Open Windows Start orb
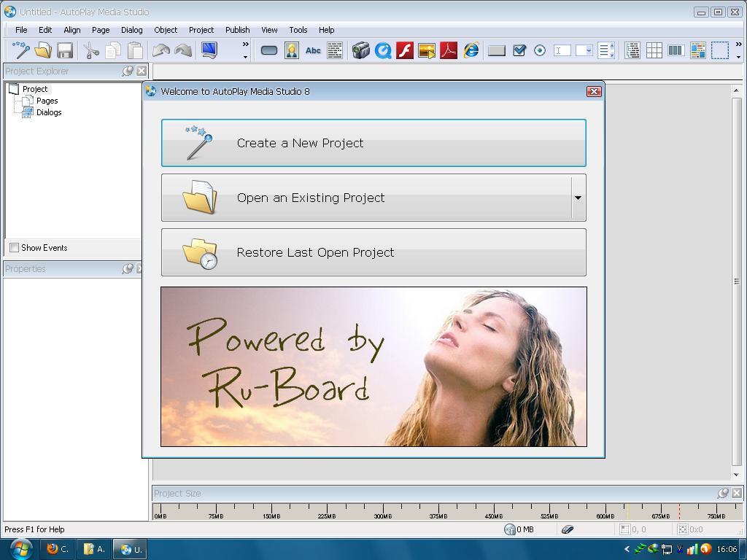The height and width of the screenshot is (560, 747). [x=21, y=549]
